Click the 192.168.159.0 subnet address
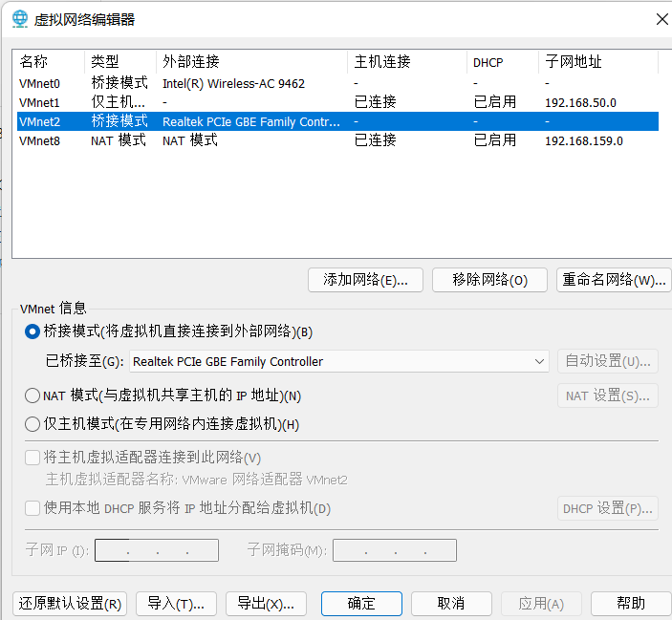This screenshot has width=672, height=620. (584, 140)
